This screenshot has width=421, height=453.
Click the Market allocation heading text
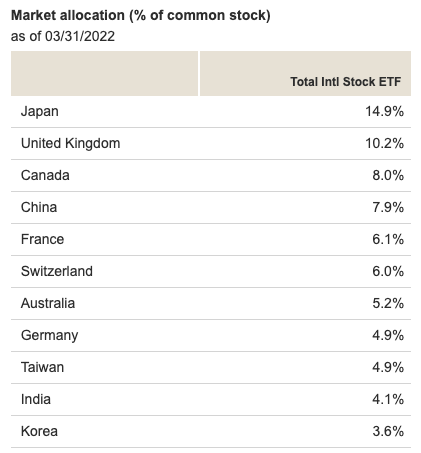(x=140, y=16)
